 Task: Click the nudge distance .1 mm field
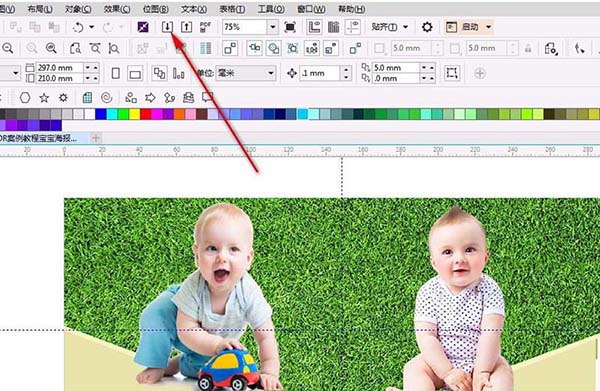tap(320, 73)
